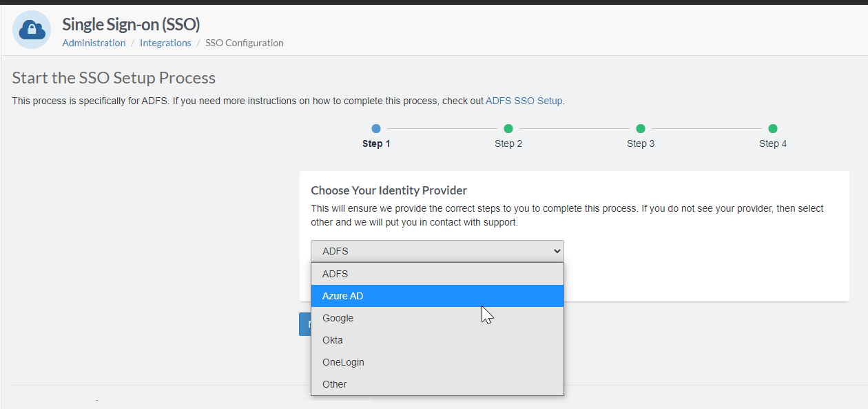Select the Step 2 label
Image resolution: width=868 pixels, height=409 pixels.
click(x=508, y=143)
